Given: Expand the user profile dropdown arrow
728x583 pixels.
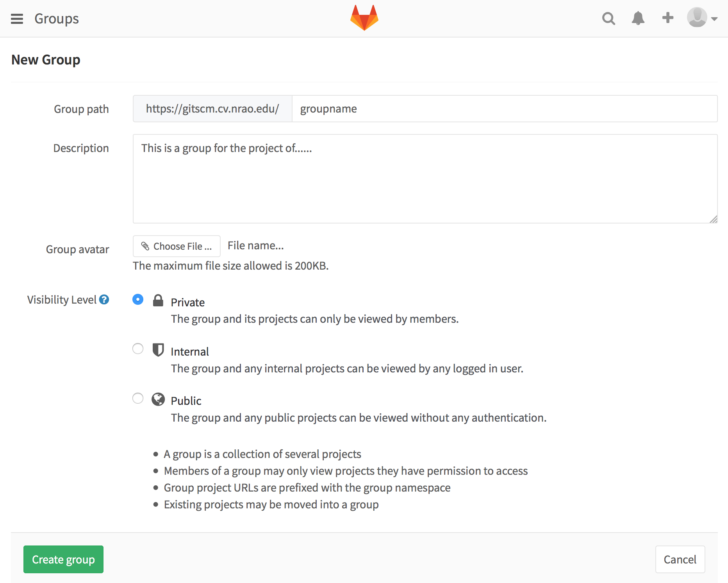Looking at the screenshot, I should pos(715,19).
